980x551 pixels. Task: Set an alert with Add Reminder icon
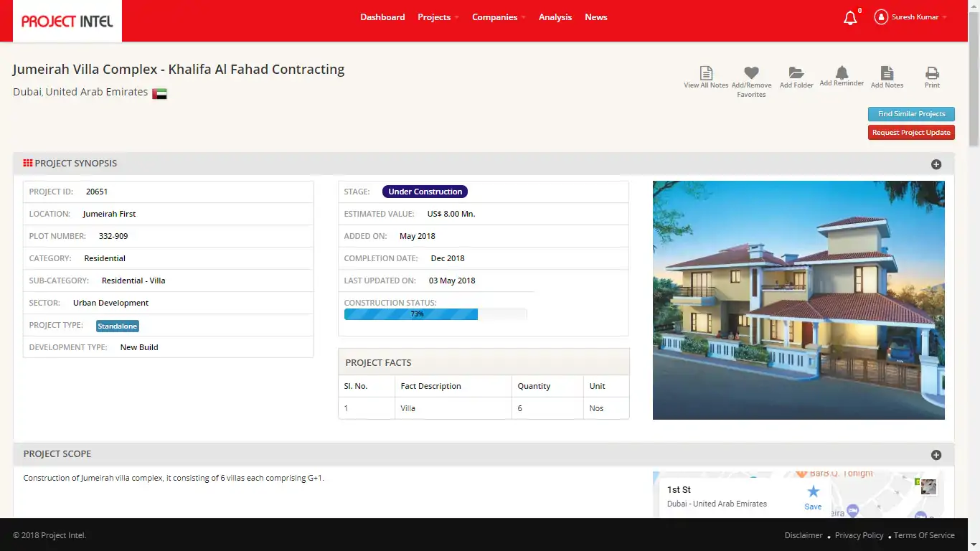pyautogui.click(x=842, y=72)
